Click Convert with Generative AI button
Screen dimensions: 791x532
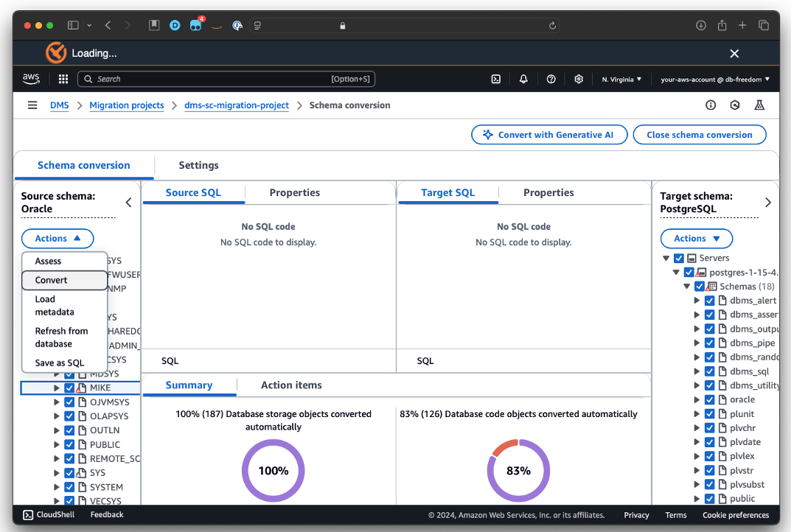point(549,135)
